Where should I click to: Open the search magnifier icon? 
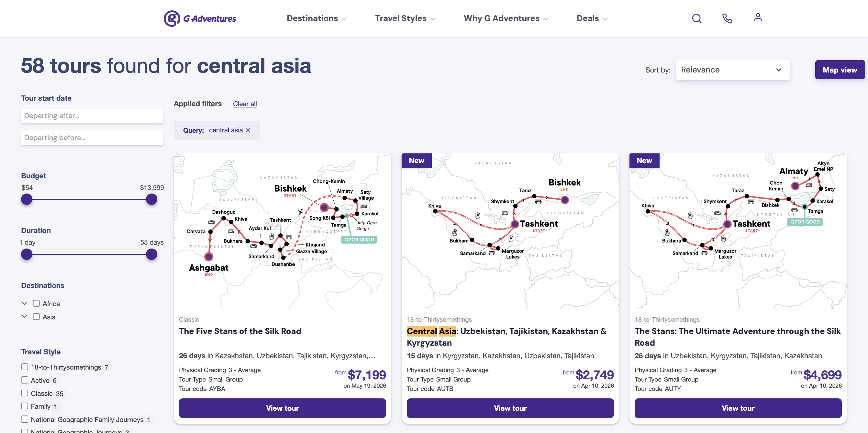click(x=696, y=18)
